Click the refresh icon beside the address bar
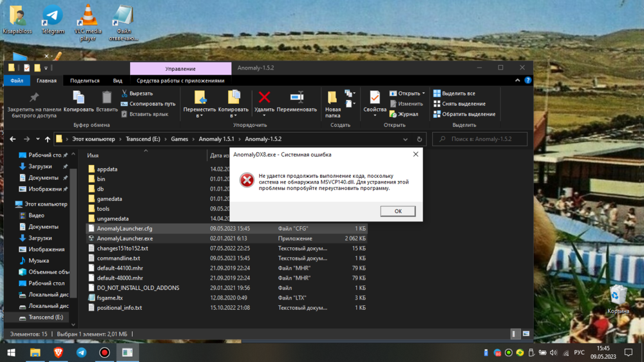The width and height of the screenshot is (644, 362). click(420, 139)
